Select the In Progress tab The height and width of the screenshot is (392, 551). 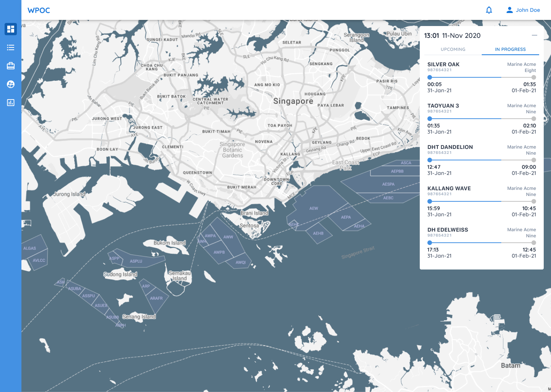pos(510,49)
